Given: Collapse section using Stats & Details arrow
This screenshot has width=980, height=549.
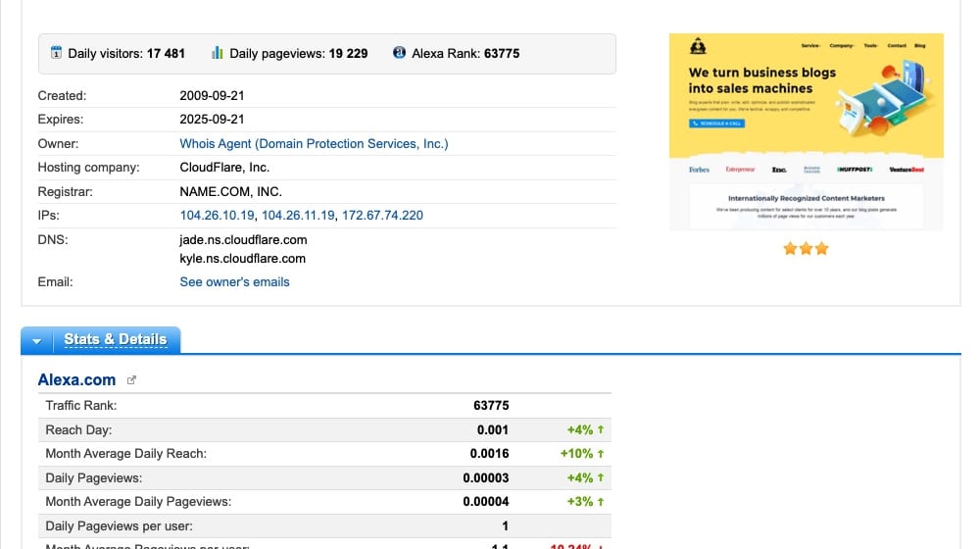Looking at the screenshot, I should point(37,341).
